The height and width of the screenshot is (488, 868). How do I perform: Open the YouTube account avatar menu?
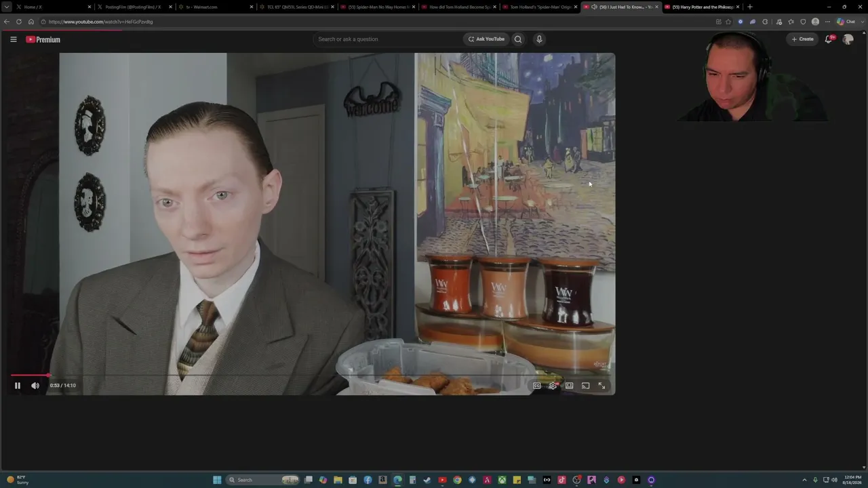pyautogui.click(x=848, y=39)
